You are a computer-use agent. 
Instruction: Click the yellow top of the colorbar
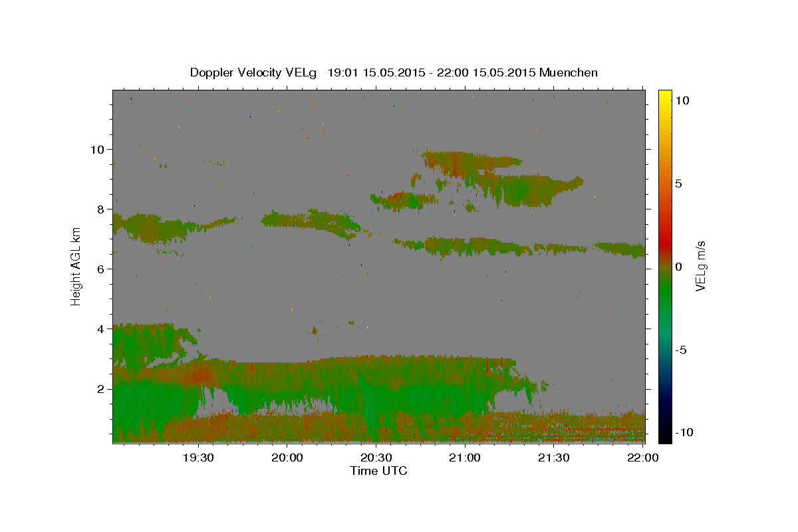[664, 96]
